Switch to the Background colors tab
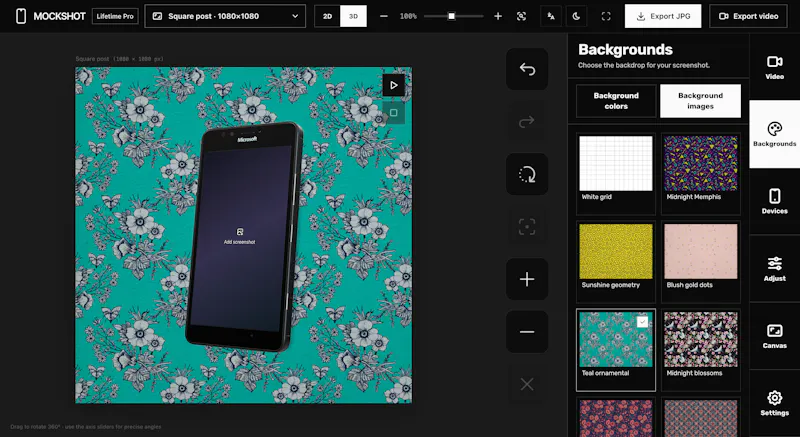This screenshot has height=437, width=800. [616, 101]
